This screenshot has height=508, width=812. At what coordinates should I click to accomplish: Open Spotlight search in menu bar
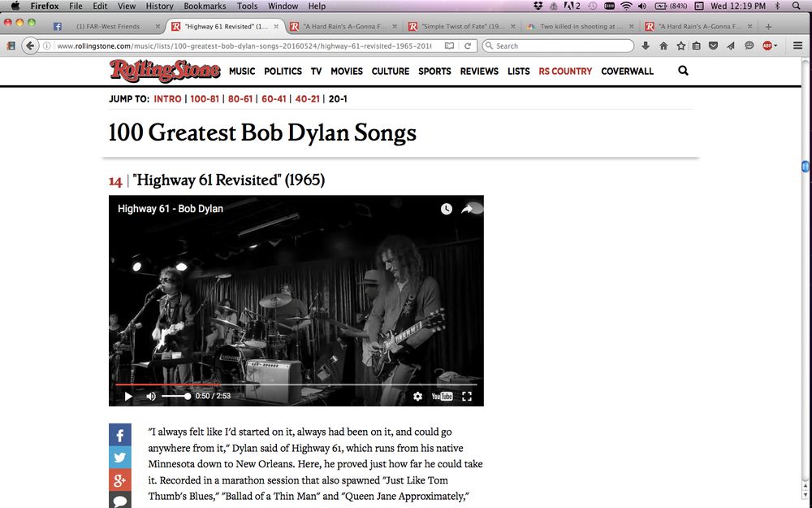[797, 7]
